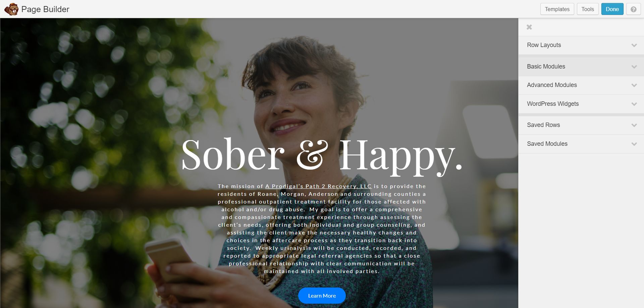Expand Advanced Modules chevron arrow
This screenshot has width=644, height=308.
tap(634, 85)
